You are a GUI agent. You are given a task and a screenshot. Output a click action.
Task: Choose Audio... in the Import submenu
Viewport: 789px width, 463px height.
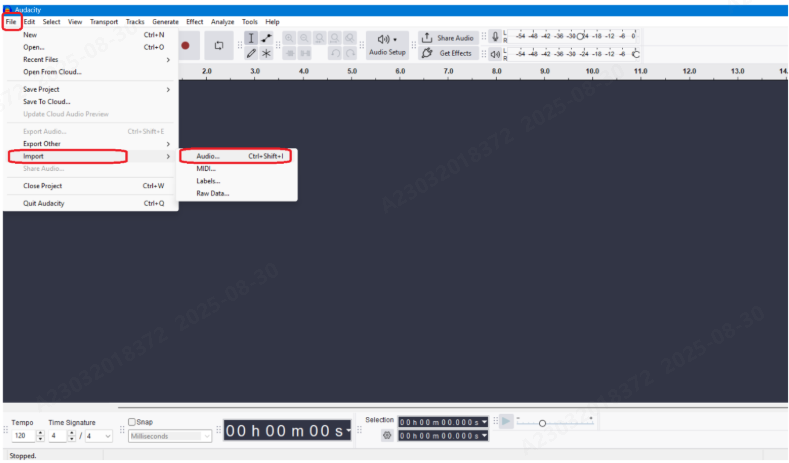[x=238, y=157]
